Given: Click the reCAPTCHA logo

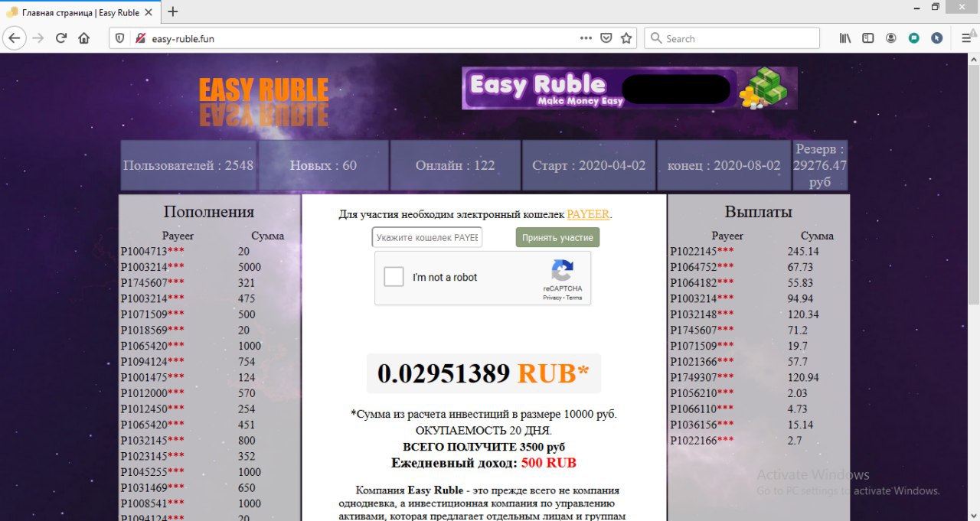Looking at the screenshot, I should [563, 272].
